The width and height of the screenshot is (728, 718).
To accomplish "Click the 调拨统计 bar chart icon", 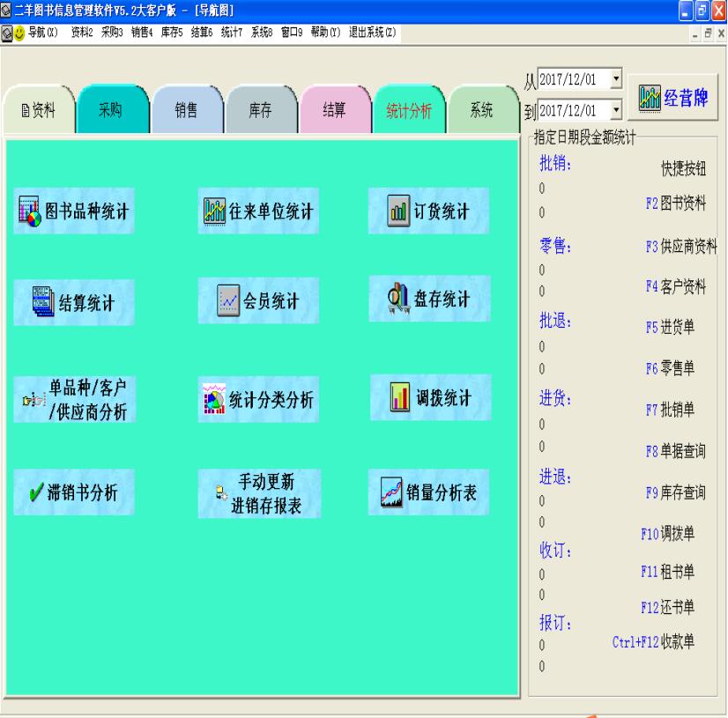I will click(x=400, y=396).
